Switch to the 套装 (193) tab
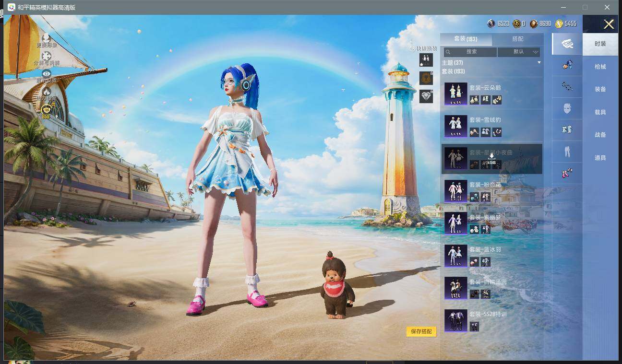The height and width of the screenshot is (364, 622). click(466, 39)
